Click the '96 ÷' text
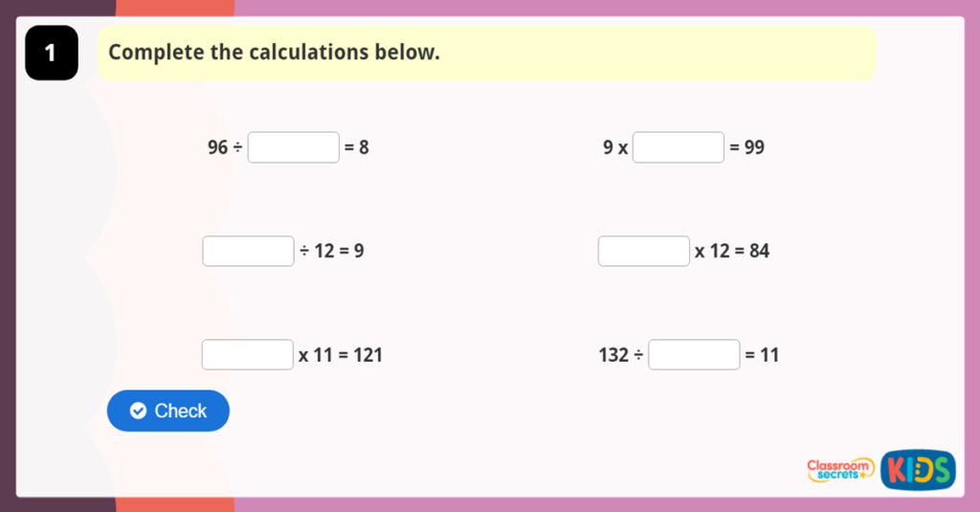 pos(225,147)
